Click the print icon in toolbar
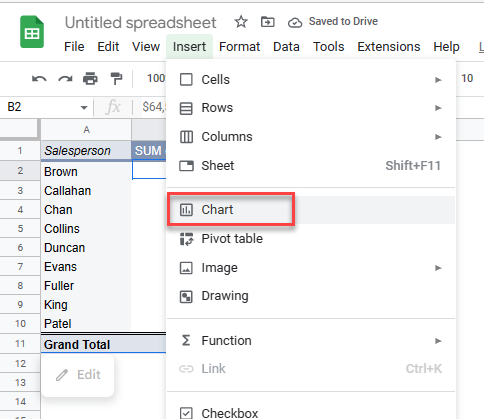The width and height of the screenshot is (484, 419). (90, 79)
